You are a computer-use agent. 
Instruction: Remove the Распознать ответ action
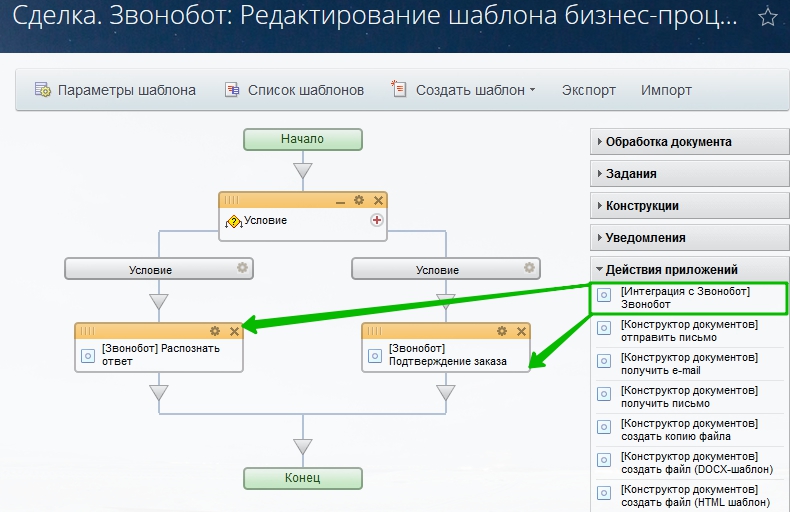(x=234, y=331)
